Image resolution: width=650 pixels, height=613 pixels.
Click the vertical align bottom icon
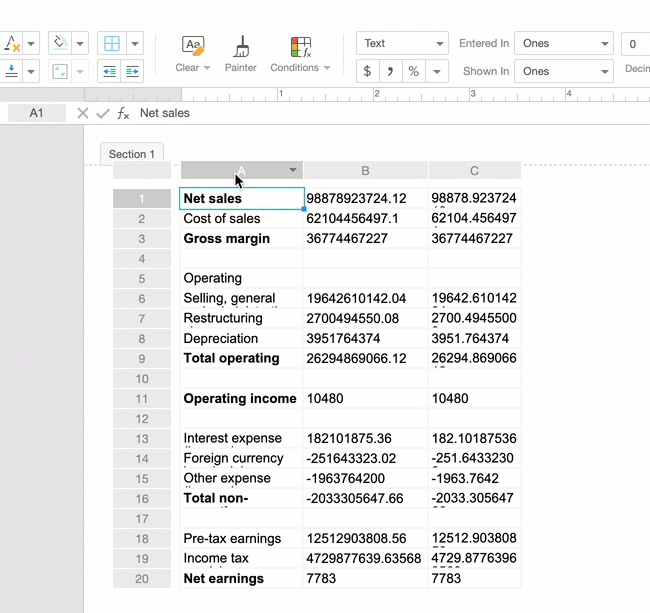click(12, 71)
